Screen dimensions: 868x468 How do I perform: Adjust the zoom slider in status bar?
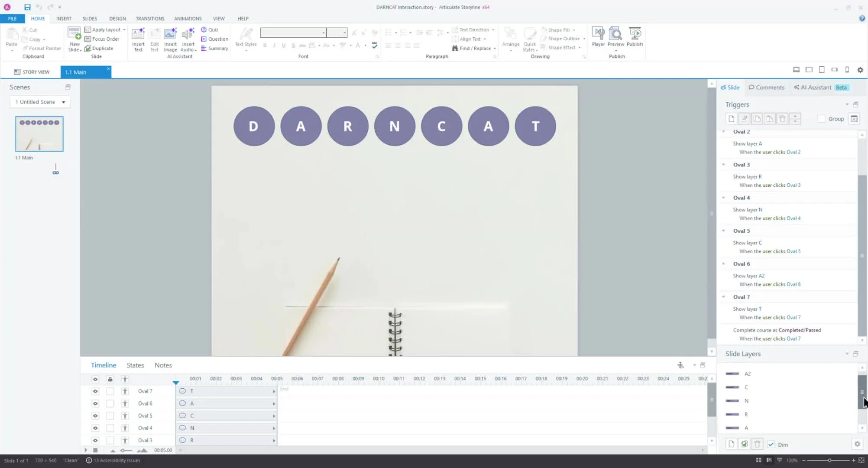click(829, 460)
